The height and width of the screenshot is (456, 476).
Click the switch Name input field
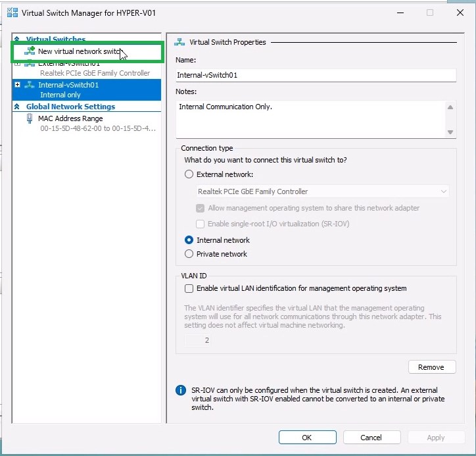(316, 75)
